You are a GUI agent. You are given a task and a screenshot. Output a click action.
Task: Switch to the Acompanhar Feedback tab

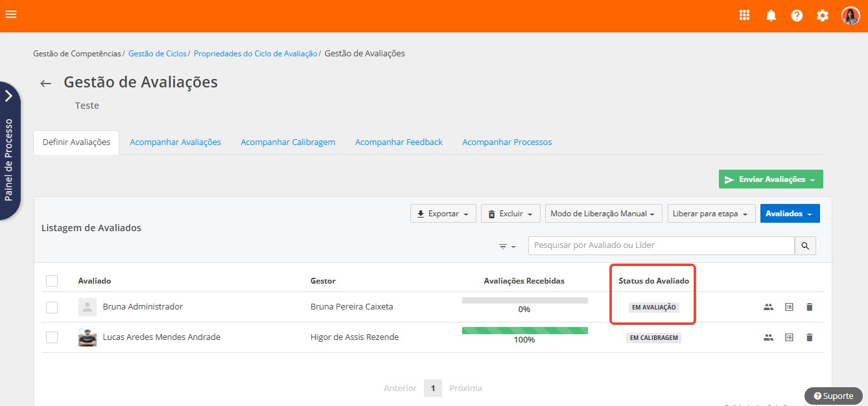click(399, 142)
